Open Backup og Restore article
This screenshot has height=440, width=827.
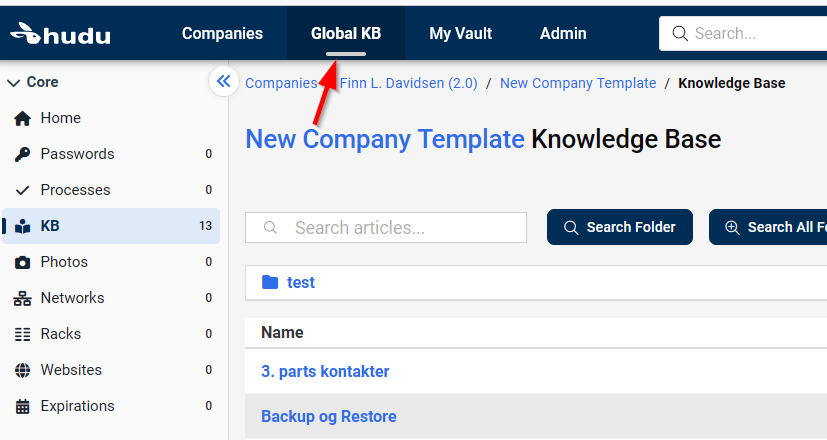[329, 416]
